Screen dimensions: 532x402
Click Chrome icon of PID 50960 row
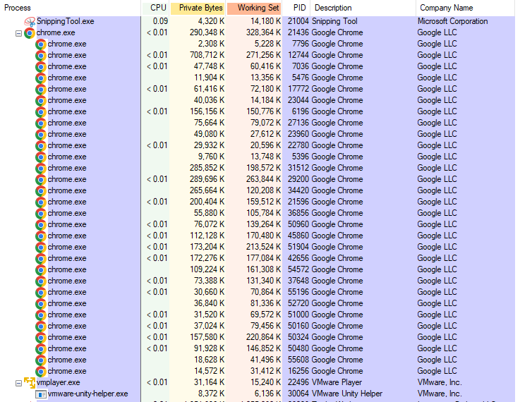tap(41, 224)
